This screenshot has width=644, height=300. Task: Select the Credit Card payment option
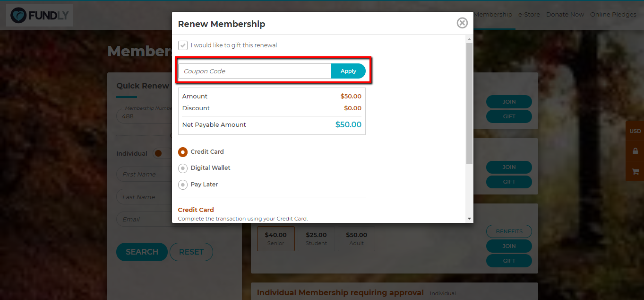[183, 152]
